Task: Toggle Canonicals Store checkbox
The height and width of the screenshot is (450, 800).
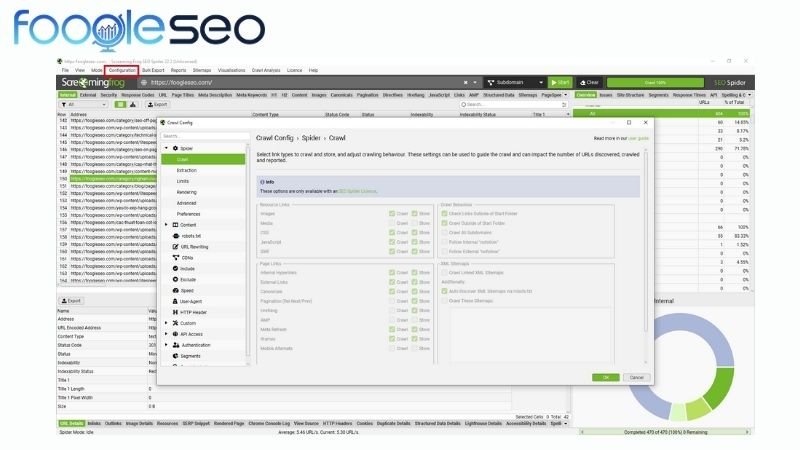Action: point(414,292)
